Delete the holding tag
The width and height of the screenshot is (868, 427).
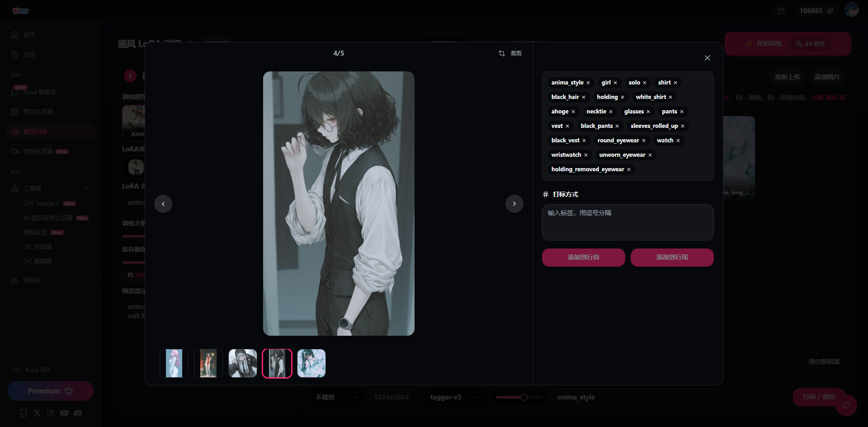[623, 97]
